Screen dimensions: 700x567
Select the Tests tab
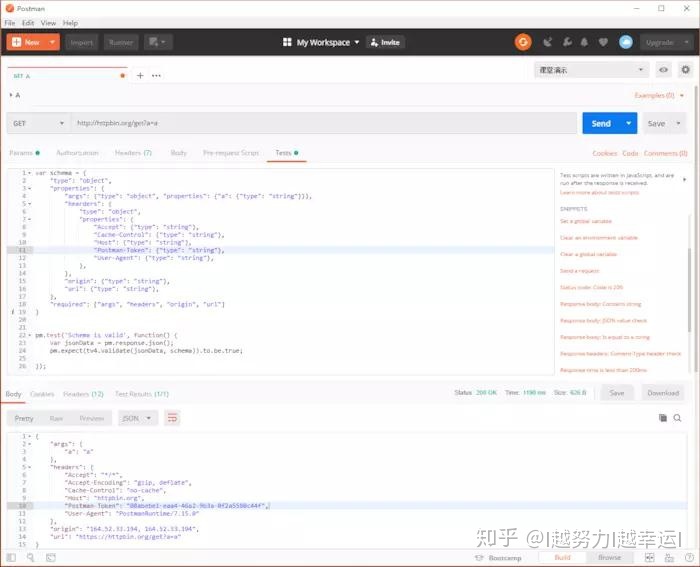pyautogui.click(x=287, y=153)
